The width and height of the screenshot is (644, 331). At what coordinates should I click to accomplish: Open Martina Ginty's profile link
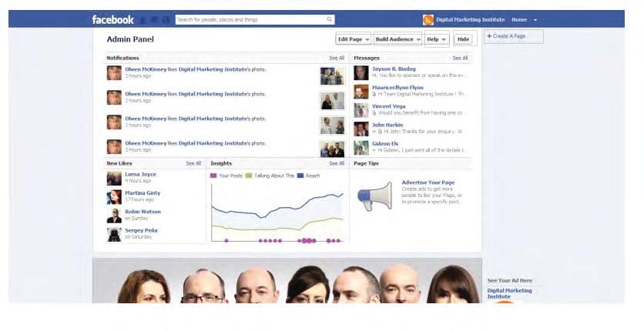pos(143,192)
